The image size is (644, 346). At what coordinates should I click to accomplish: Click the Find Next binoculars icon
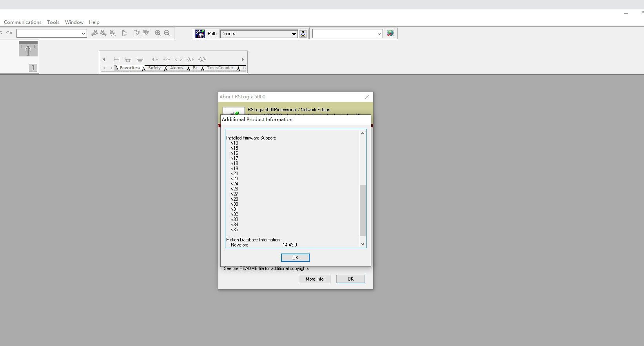pos(103,33)
